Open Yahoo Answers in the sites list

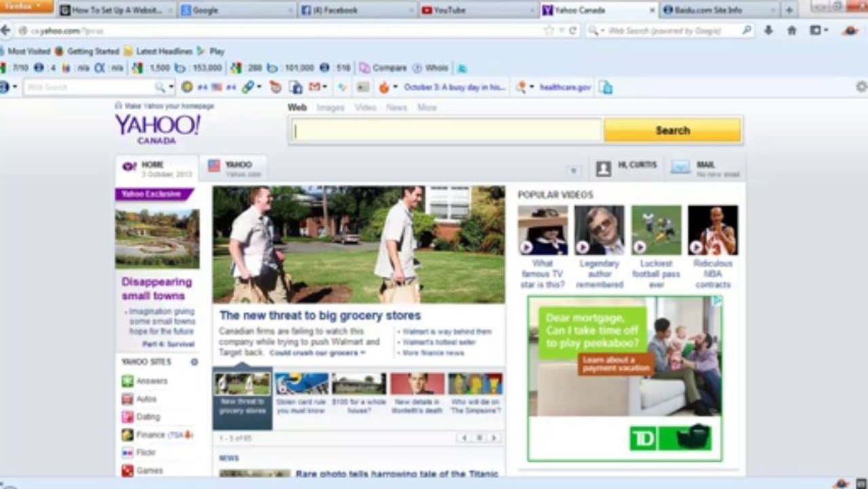pos(145,381)
